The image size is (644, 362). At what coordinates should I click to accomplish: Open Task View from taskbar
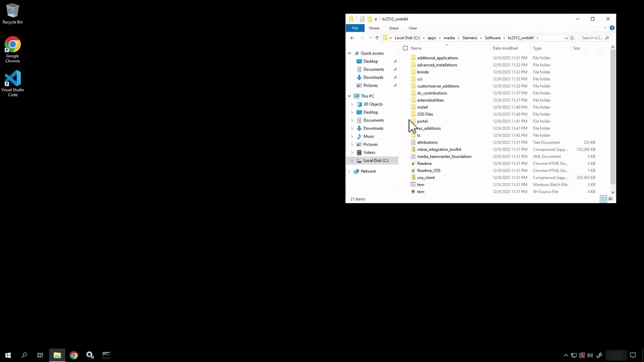tap(40, 355)
